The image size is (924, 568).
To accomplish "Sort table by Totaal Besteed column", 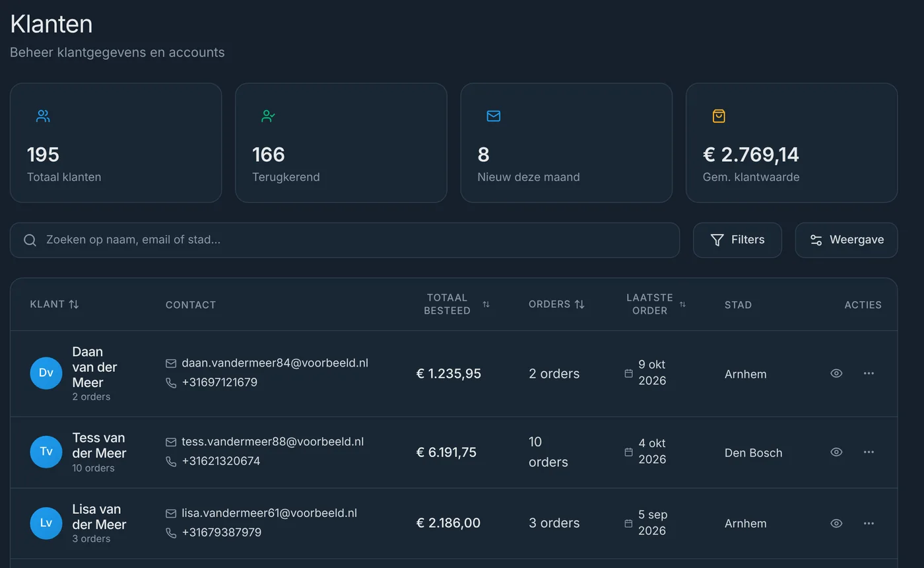I will pyautogui.click(x=457, y=304).
